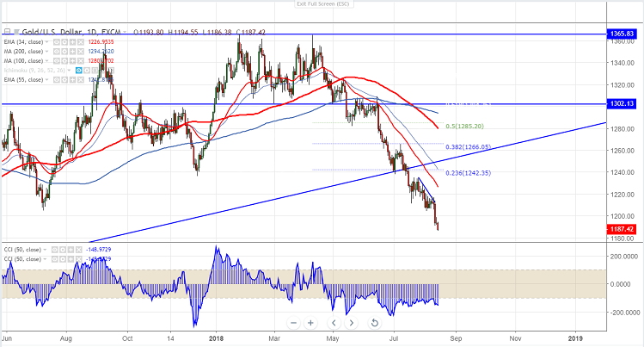The height and width of the screenshot is (347, 644).
Task: Zoom in the chart with plus button
Action: (311, 323)
